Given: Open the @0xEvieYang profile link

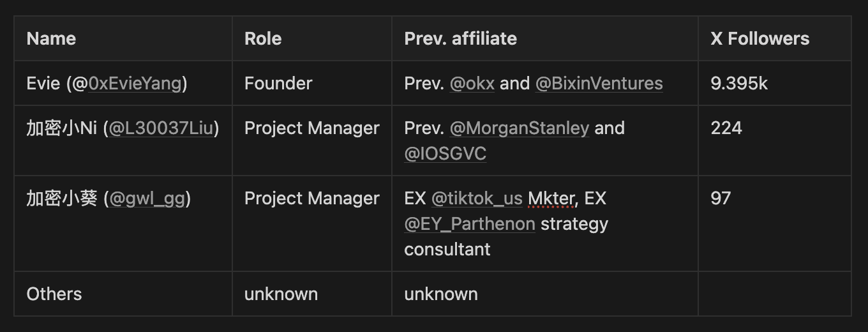Looking at the screenshot, I should point(135,84).
